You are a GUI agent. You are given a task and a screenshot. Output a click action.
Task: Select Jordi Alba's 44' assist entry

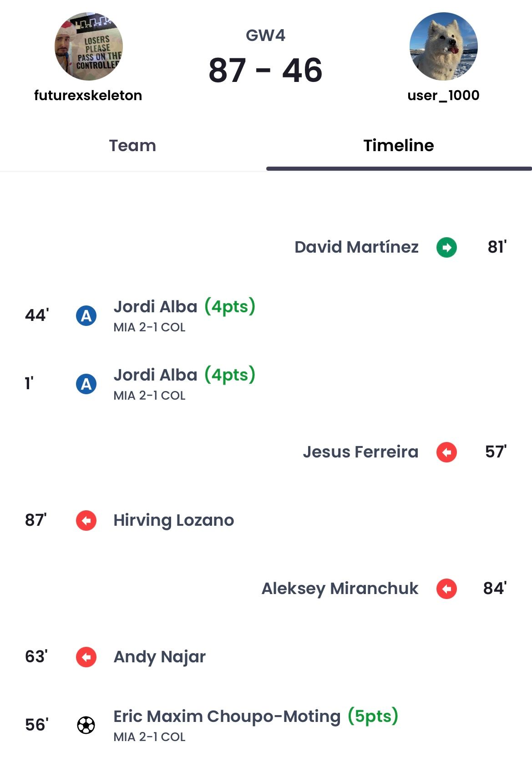tap(156, 307)
